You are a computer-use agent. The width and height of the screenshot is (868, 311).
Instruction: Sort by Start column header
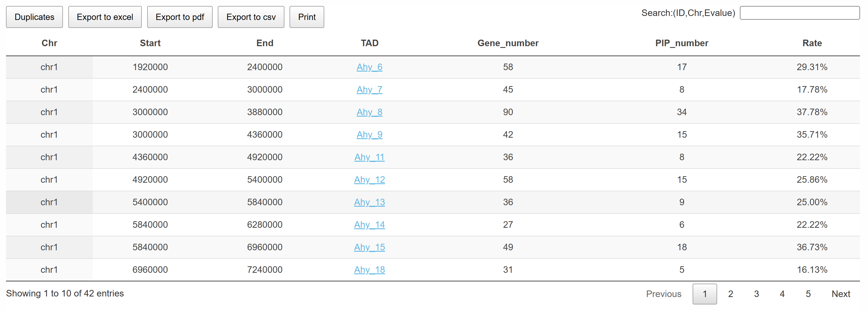[x=150, y=43]
